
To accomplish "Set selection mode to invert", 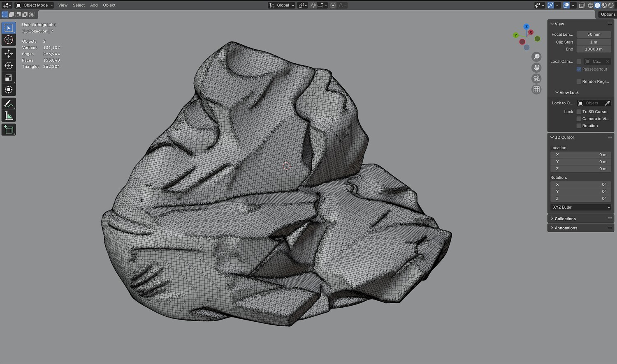I will (25, 14).
